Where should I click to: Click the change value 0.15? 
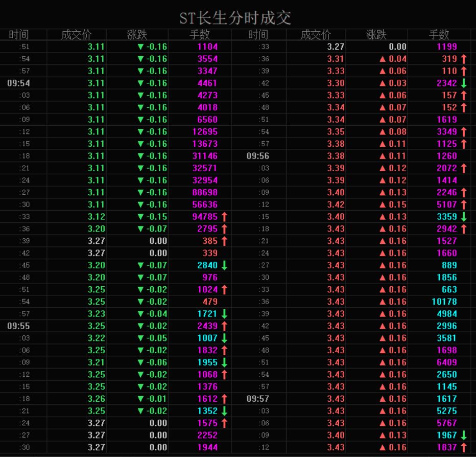[398, 204]
